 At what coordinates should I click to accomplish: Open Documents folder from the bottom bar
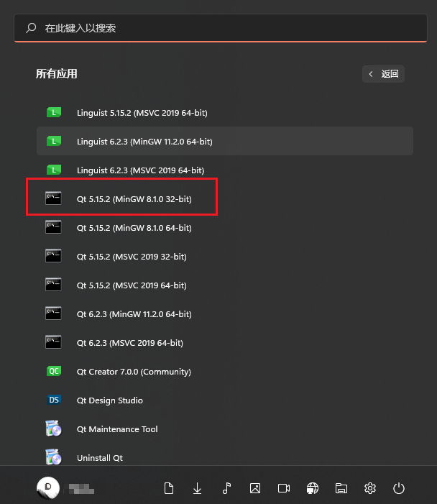pyautogui.click(x=169, y=488)
